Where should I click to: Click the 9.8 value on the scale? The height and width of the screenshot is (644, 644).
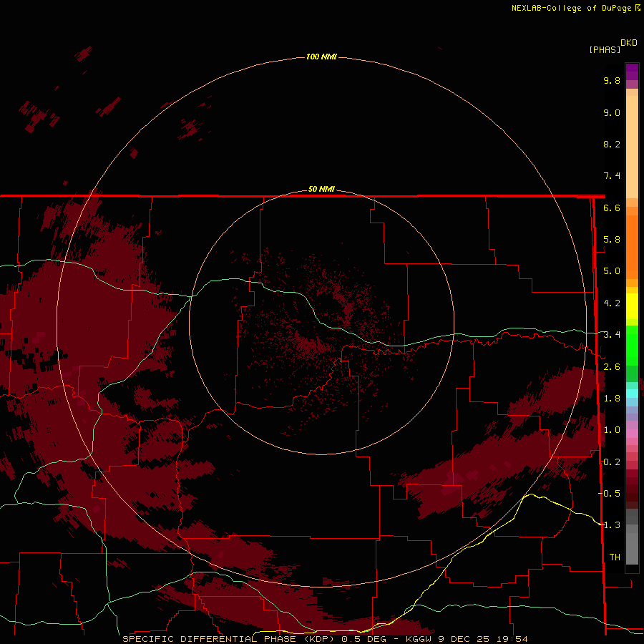click(x=612, y=80)
